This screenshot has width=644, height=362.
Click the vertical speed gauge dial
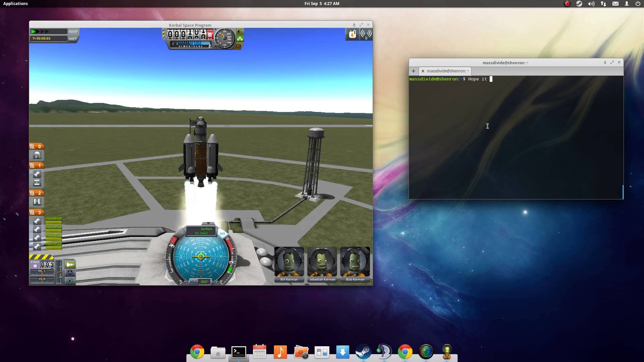tap(224, 38)
